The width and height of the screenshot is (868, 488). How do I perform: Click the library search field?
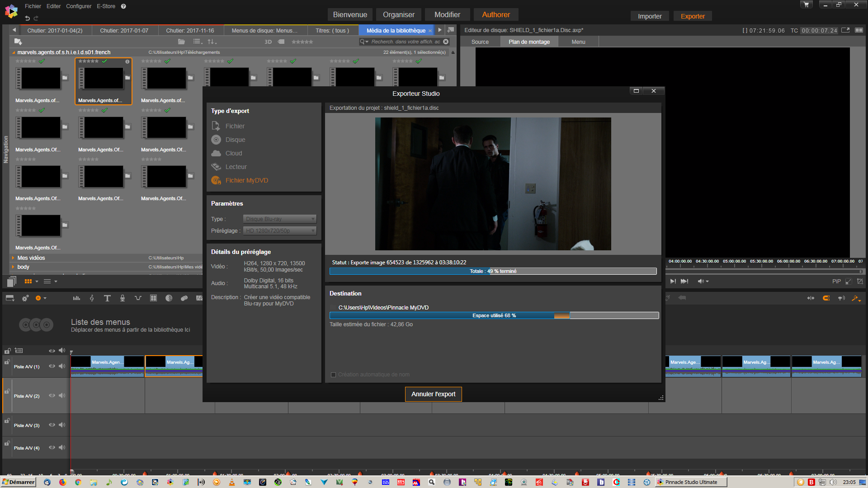pos(405,42)
